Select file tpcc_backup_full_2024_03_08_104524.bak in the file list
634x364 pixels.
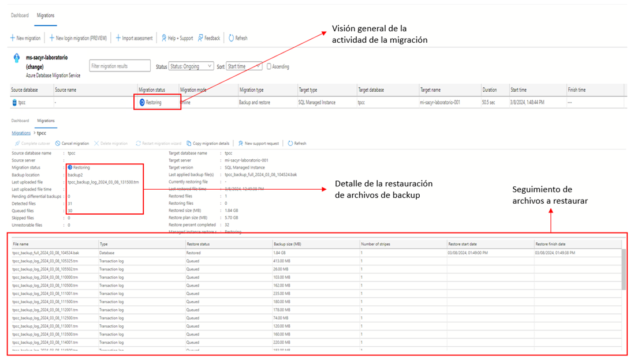click(x=46, y=253)
